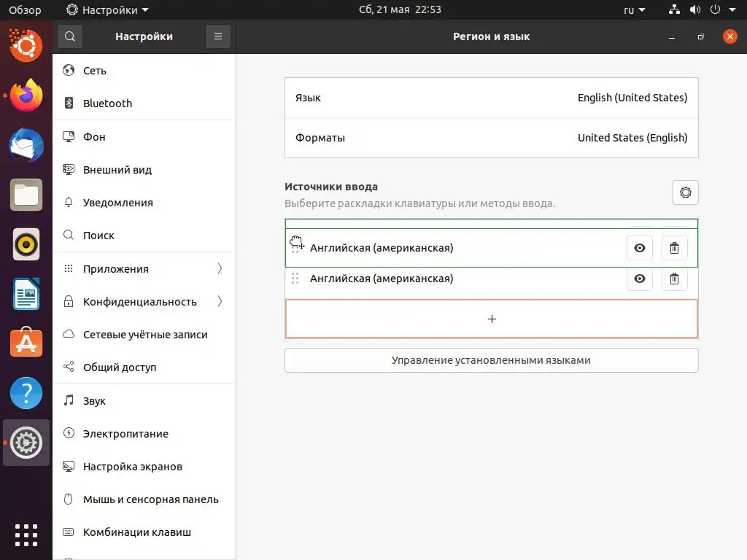
Task: Go to Sound settings in sidebar
Action: 94,400
